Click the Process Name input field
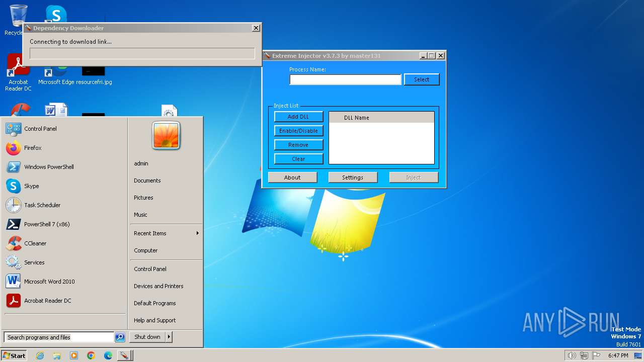 [x=345, y=79]
